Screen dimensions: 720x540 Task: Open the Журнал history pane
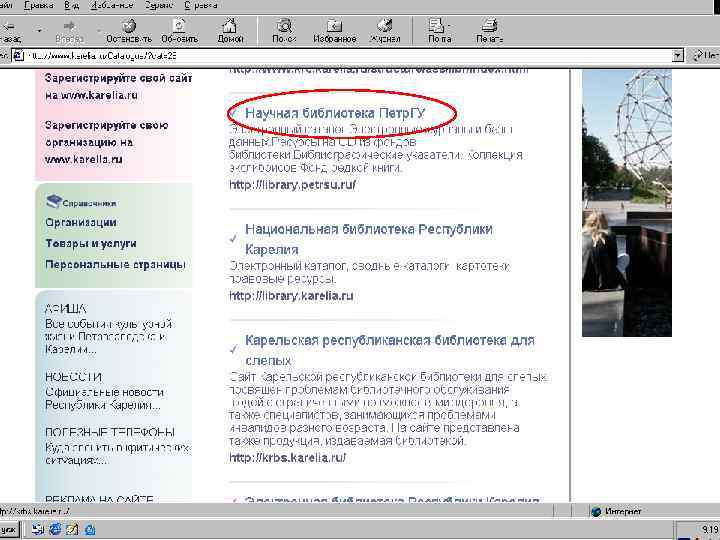(x=385, y=30)
